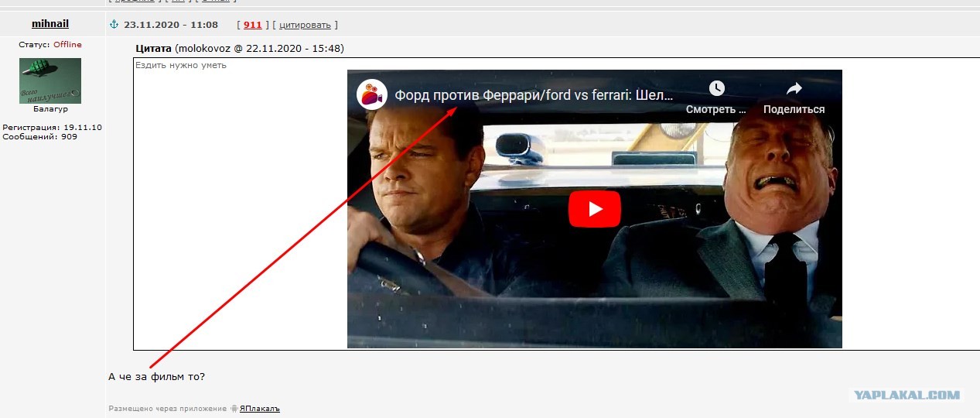Click the 'Ездить нужно уметь' quoted text
The width and height of the screenshot is (980, 418).
point(181,65)
